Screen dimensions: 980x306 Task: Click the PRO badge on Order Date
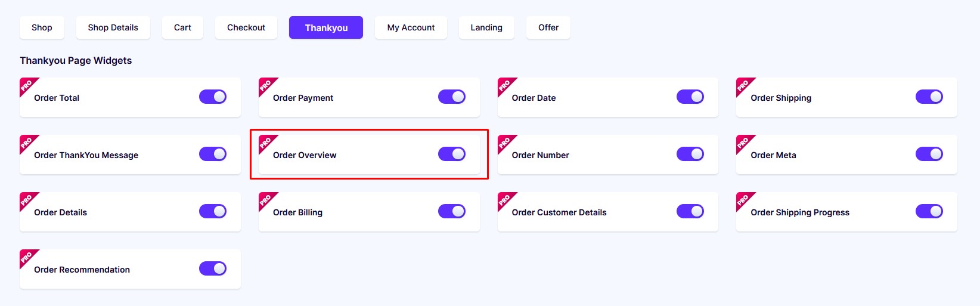click(505, 85)
